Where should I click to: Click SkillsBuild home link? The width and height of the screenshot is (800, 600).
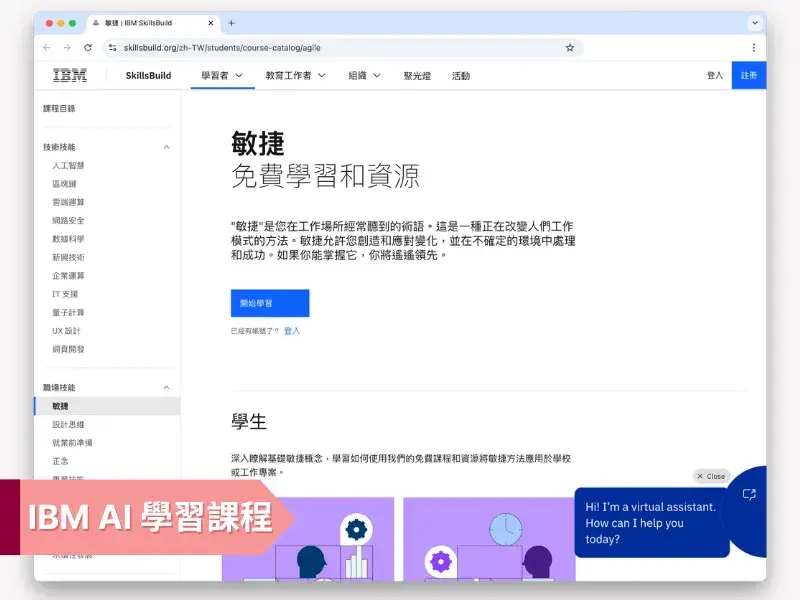click(x=148, y=76)
